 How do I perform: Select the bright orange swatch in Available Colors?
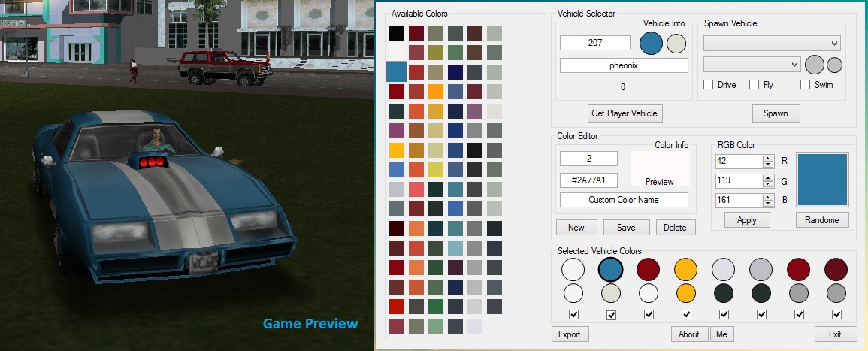pyautogui.click(x=436, y=92)
